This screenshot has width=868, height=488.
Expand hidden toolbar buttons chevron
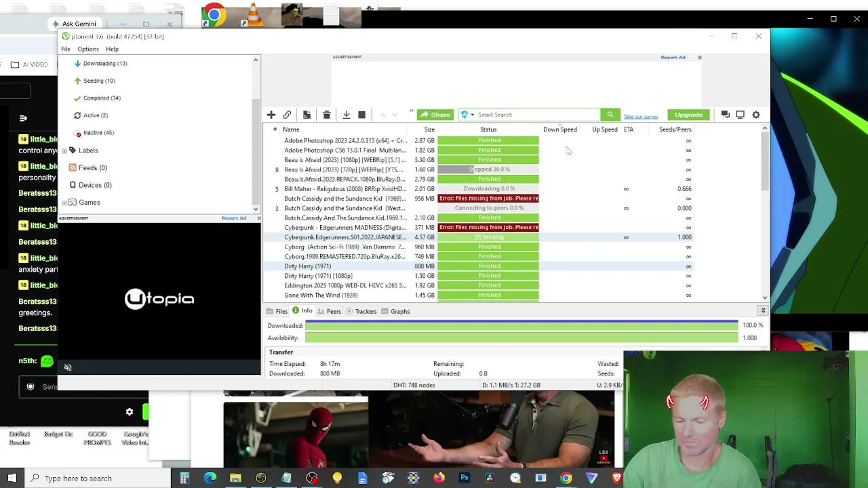tap(411, 111)
